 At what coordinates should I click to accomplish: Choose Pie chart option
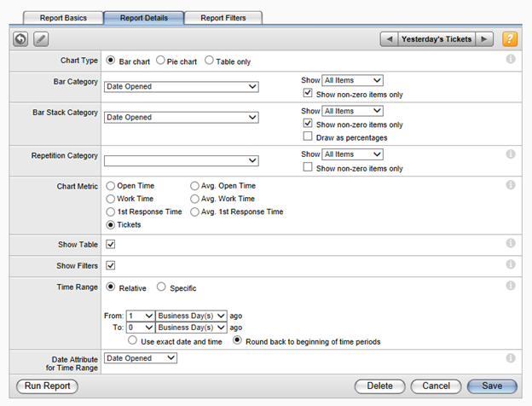click(x=160, y=61)
